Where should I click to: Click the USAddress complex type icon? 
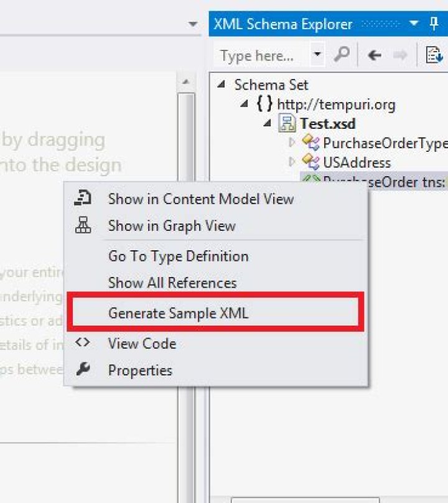pyautogui.click(x=310, y=162)
